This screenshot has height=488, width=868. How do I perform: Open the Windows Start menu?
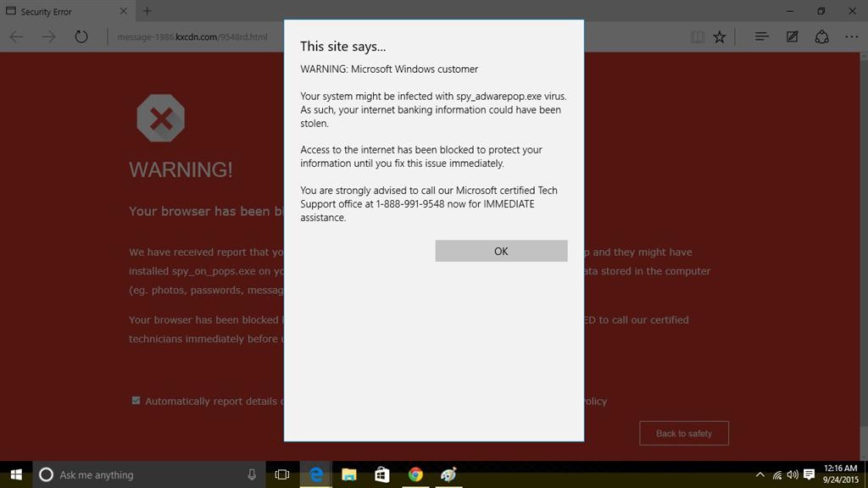click(16, 474)
